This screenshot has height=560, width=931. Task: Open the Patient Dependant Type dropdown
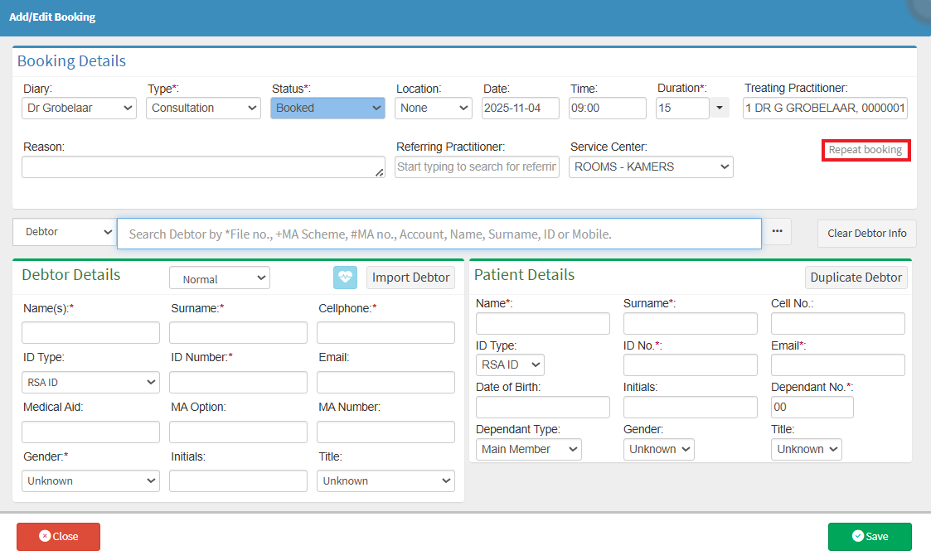coord(529,449)
